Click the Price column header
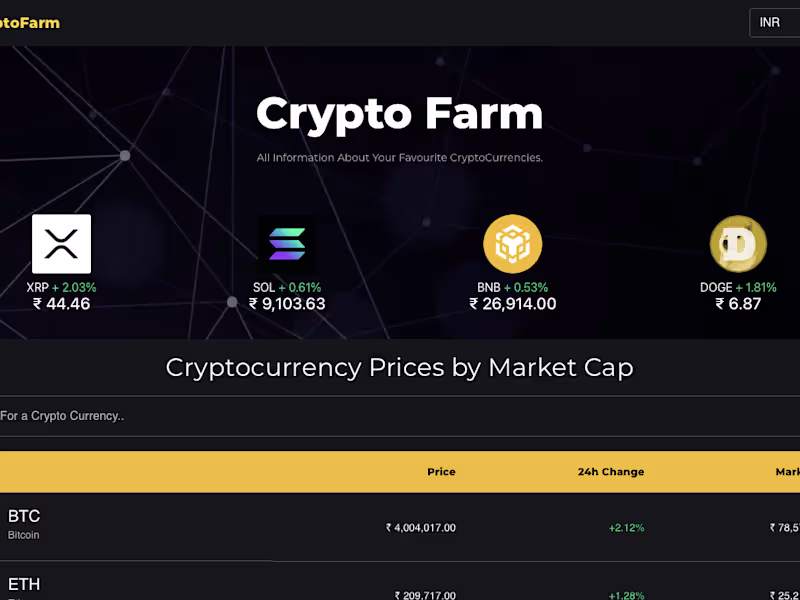 tap(441, 472)
